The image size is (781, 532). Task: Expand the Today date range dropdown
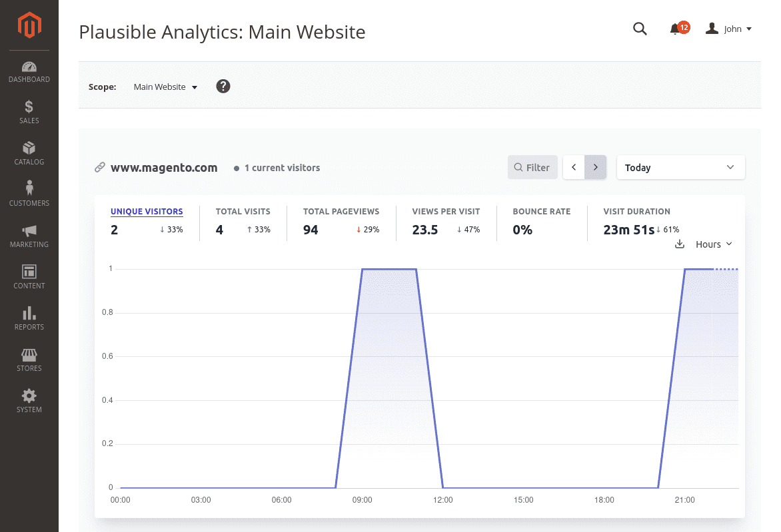pyautogui.click(x=680, y=167)
